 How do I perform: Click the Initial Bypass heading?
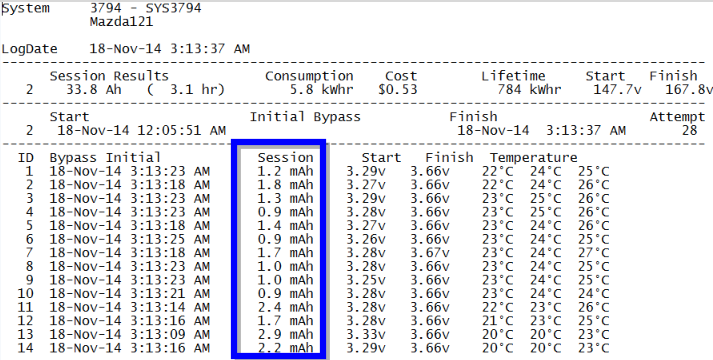click(305, 117)
